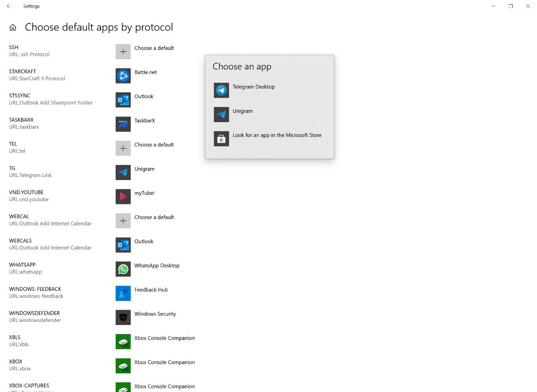Click the TASKBARX protocol name
This screenshot has height=392, width=537.
(21, 120)
